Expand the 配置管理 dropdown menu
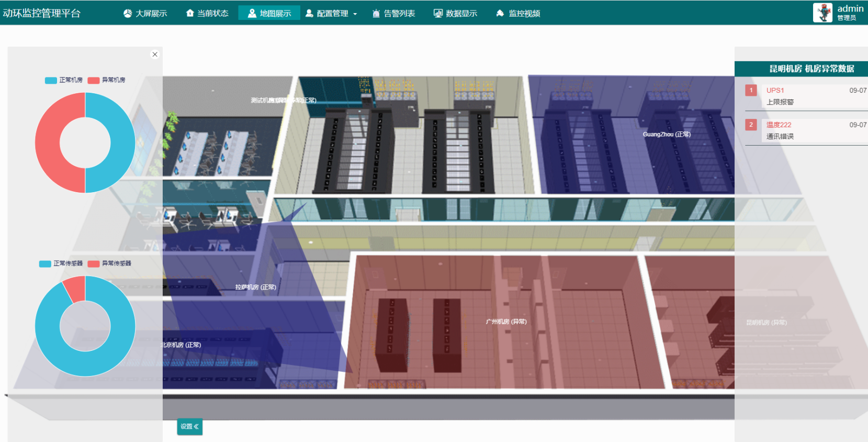The height and width of the screenshot is (442, 868). 355,14
